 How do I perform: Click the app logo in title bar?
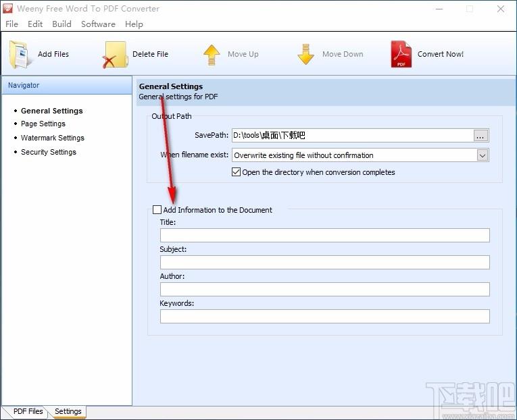pos(7,9)
